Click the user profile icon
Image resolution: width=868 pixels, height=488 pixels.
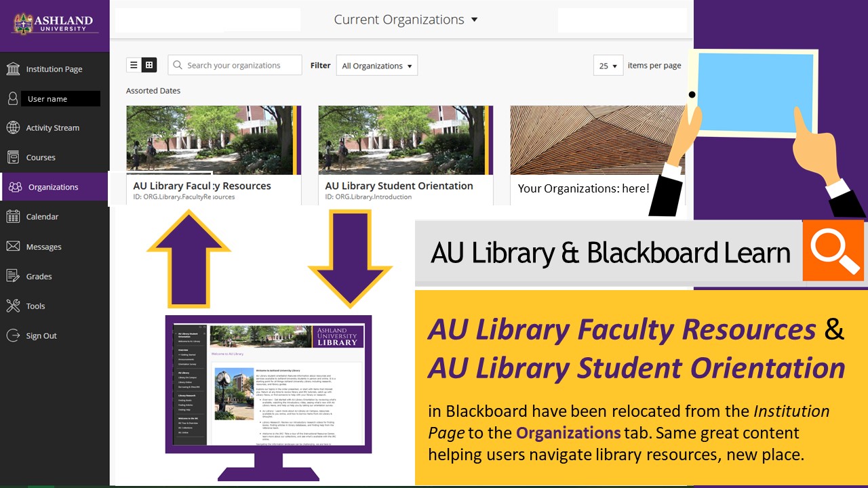13,98
